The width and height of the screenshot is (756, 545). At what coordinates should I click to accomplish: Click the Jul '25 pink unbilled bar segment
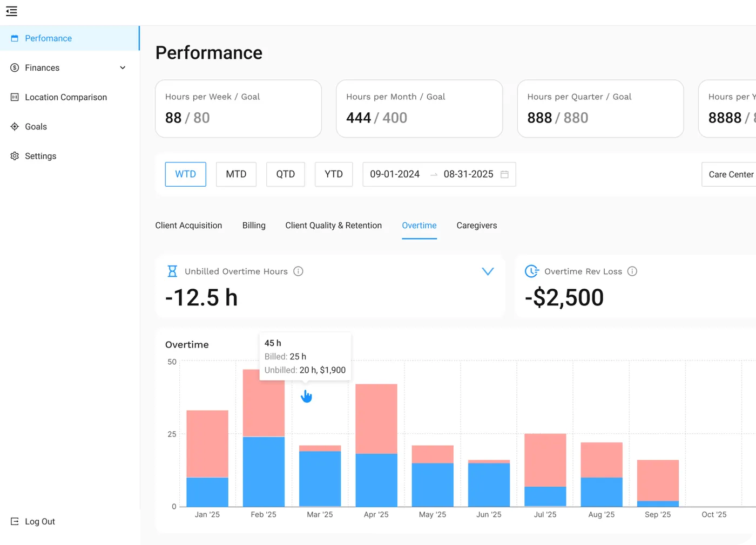point(545,460)
